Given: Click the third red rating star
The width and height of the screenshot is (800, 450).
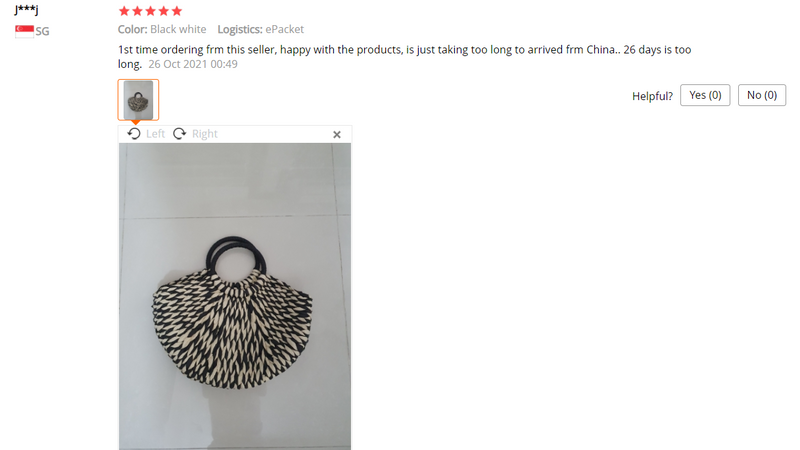Looking at the screenshot, I should click(x=151, y=11).
